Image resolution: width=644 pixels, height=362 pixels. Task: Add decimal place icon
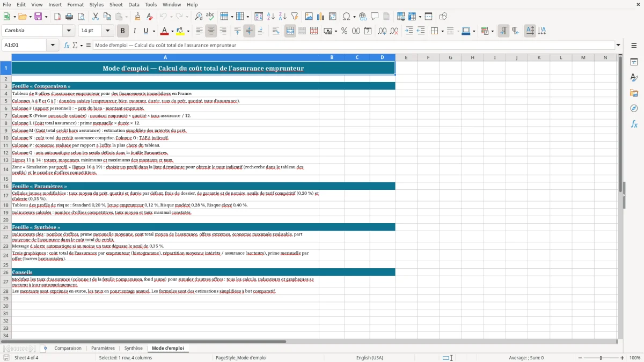point(382,31)
